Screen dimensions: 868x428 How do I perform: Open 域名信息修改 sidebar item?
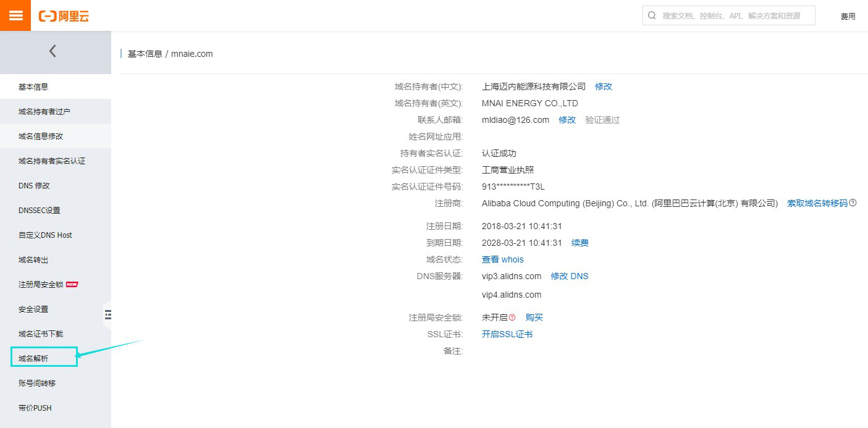[x=56, y=136]
